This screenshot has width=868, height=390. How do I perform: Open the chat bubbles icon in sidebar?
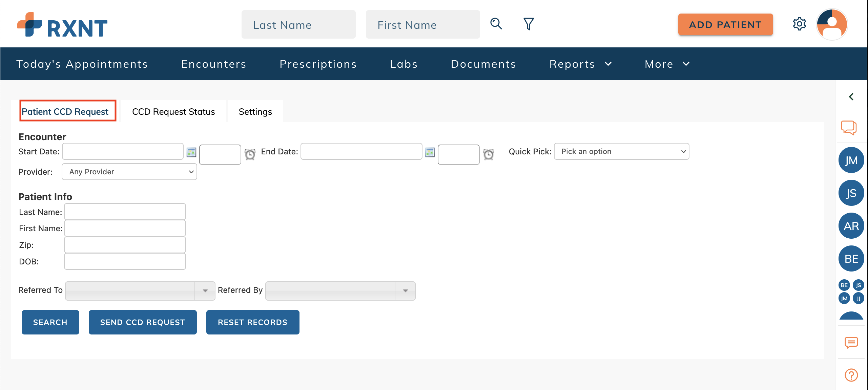[x=849, y=128]
